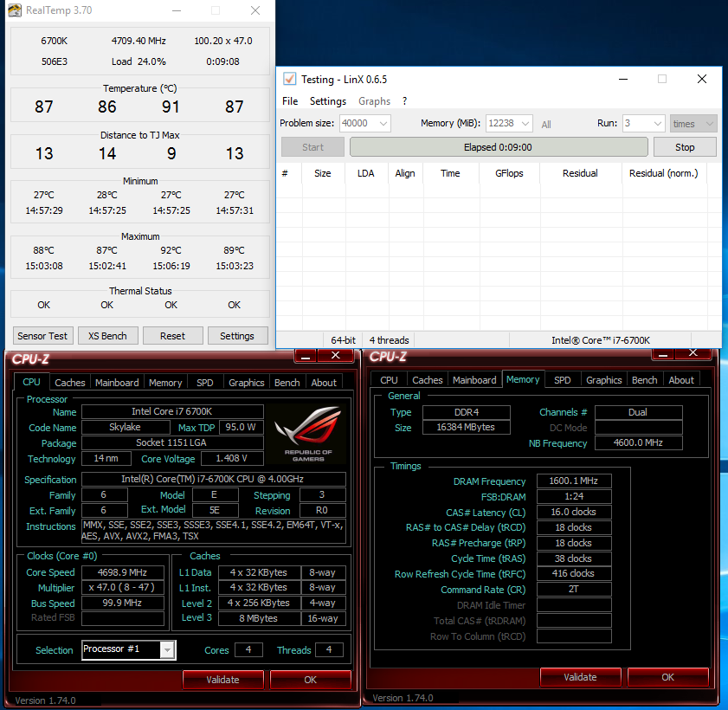Screen dimensions: 728x710
Task: Click Reset button in RealTemp
Action: tap(173, 336)
